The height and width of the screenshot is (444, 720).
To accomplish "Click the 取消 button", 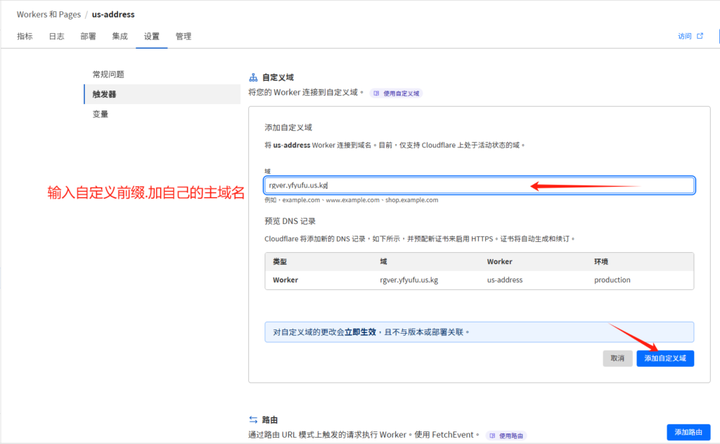I will [x=617, y=358].
